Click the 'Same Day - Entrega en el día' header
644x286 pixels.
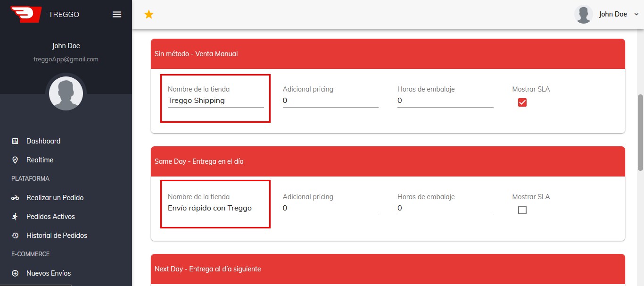(388, 161)
